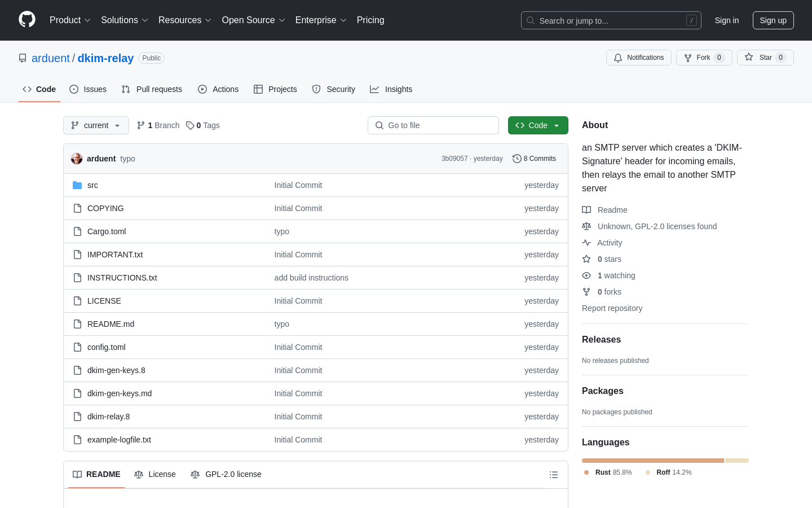Viewport: 812px width, 508px height.
Task: Switch to the Security tab
Action: point(334,89)
